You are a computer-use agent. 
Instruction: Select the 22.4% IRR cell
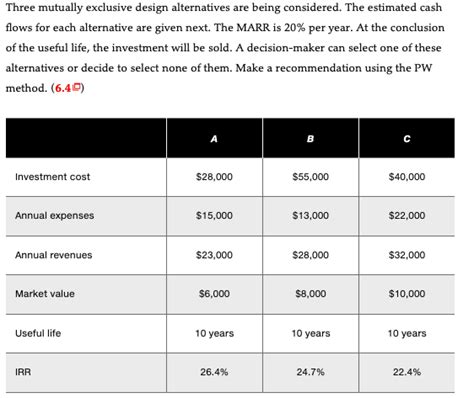(x=407, y=372)
